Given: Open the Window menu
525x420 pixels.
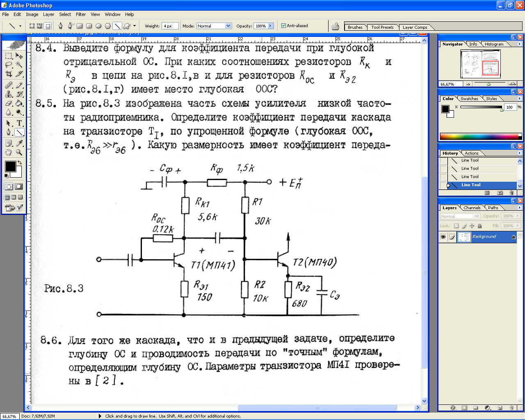Looking at the screenshot, I should 112,14.
